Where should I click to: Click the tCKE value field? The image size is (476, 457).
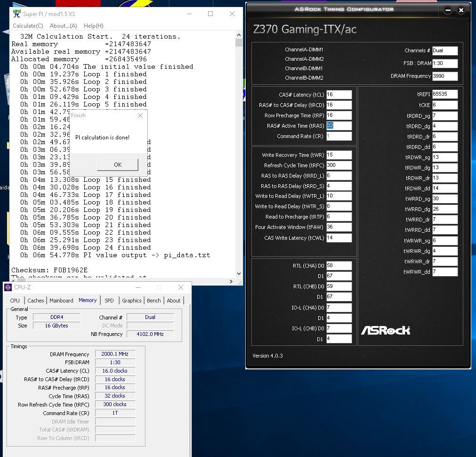point(445,105)
